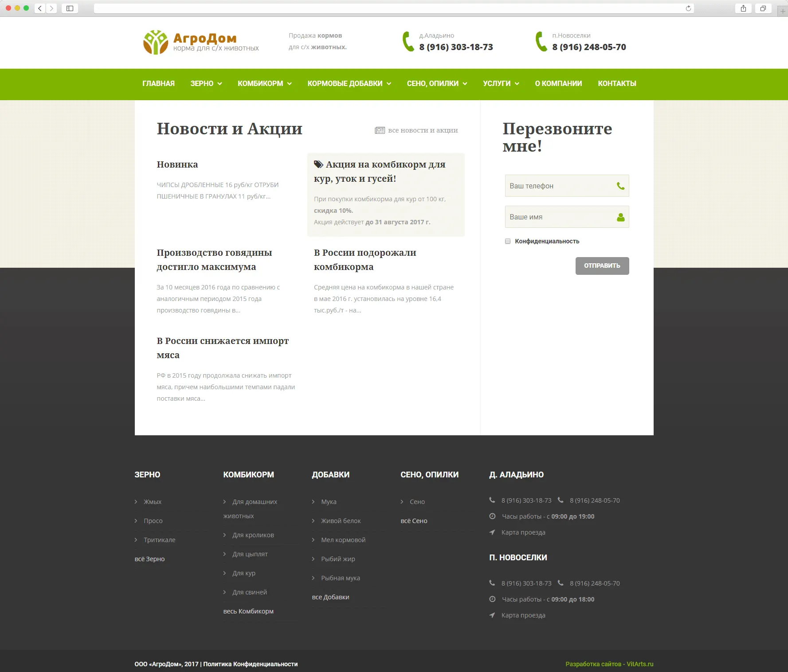Go to the О компании page
788x672 pixels.
pos(558,83)
